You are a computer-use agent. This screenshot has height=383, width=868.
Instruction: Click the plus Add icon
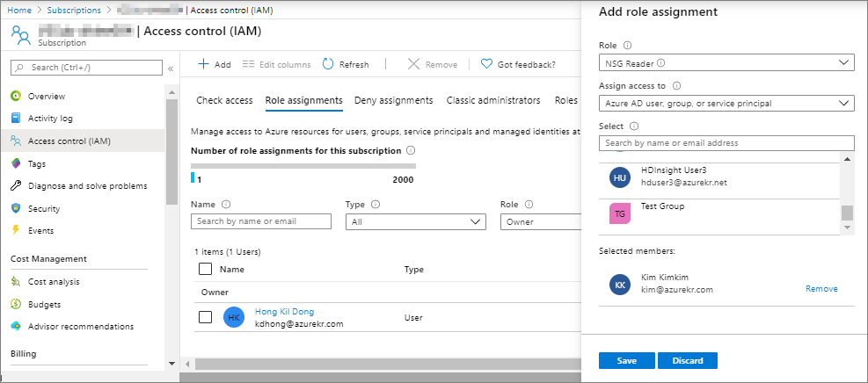(203, 64)
